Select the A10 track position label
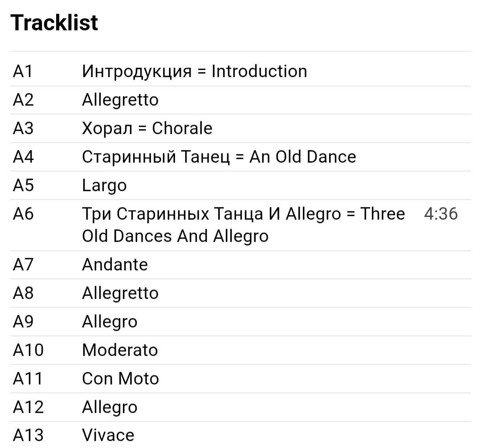Image resolution: width=481 pixels, height=448 pixels. point(29,350)
